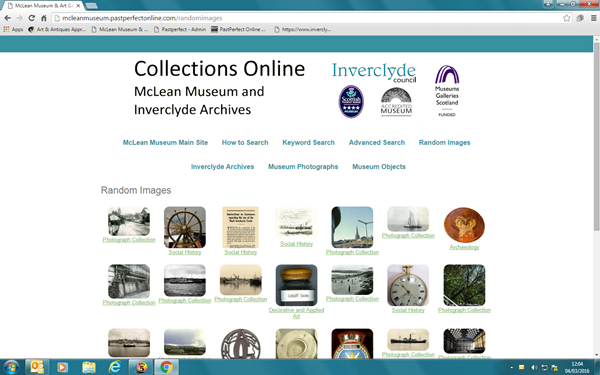Open the snowy street photograph thumbnail
Image resolution: width=600 pixels, height=375 pixels.
click(129, 221)
